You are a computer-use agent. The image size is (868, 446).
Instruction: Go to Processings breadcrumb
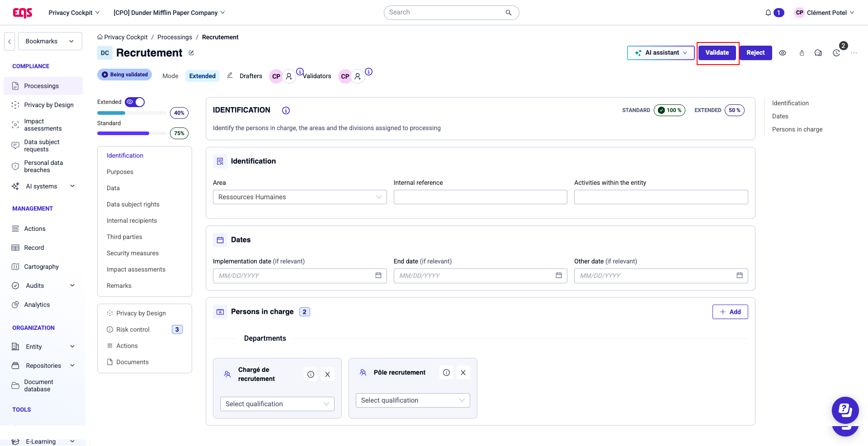pyautogui.click(x=175, y=37)
